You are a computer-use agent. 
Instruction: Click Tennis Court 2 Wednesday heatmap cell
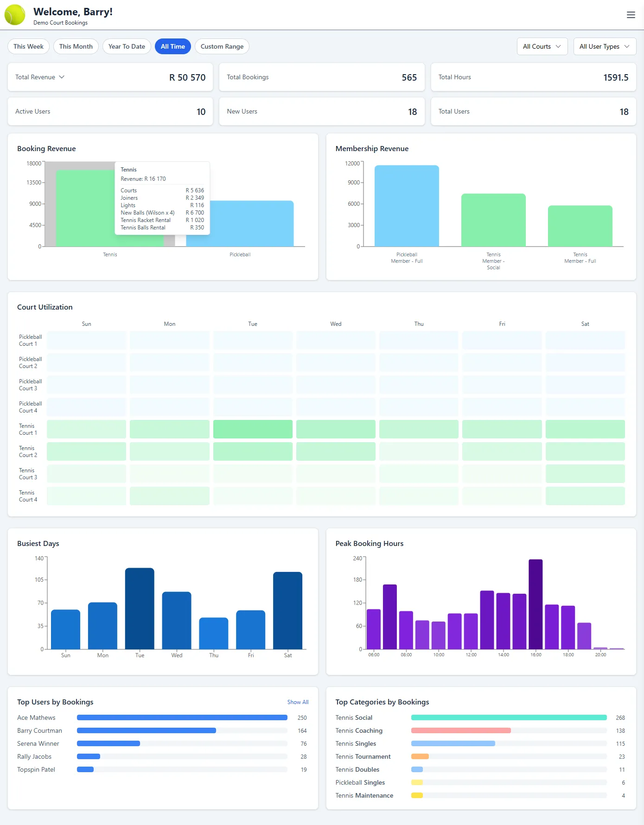pyautogui.click(x=336, y=451)
